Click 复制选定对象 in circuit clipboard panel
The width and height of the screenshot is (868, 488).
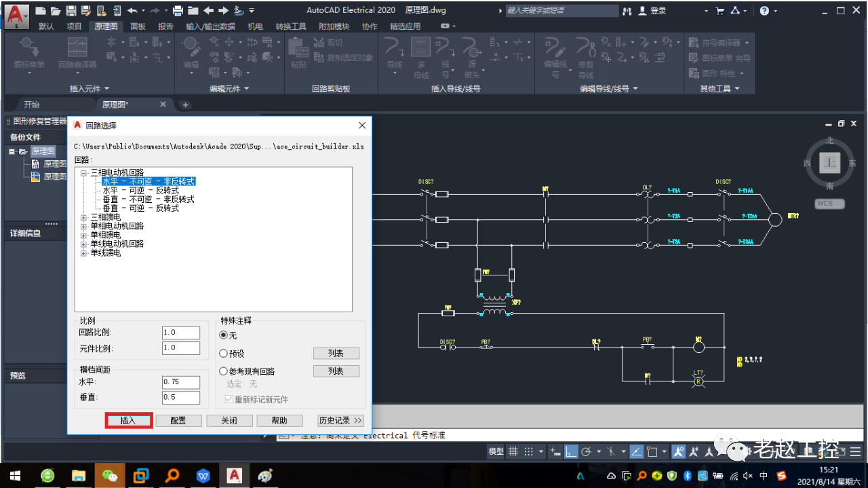click(x=344, y=58)
